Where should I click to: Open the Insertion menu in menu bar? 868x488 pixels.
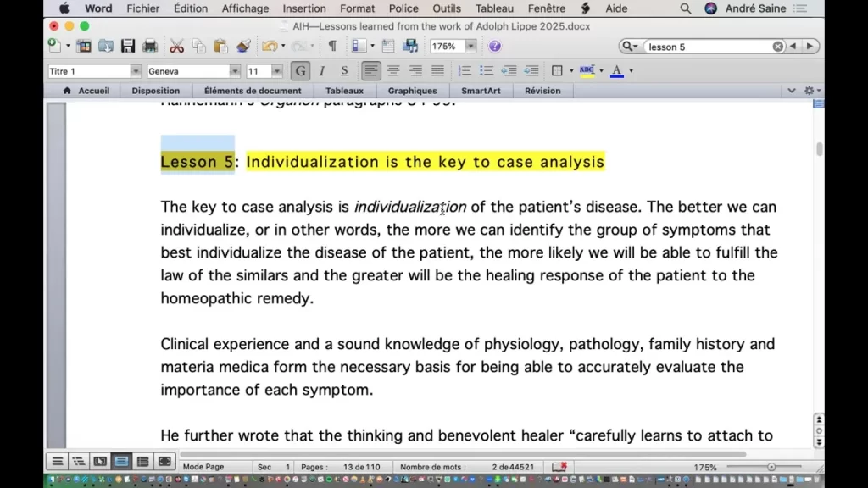[x=304, y=8]
